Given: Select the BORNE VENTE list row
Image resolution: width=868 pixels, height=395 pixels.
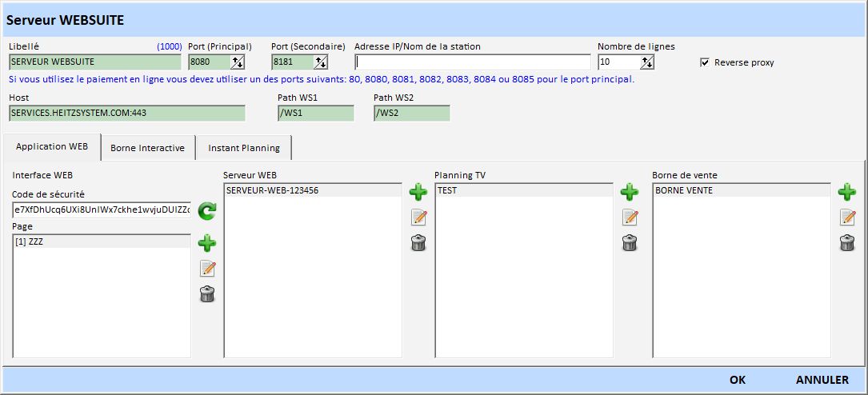Looking at the screenshot, I should click(x=742, y=191).
